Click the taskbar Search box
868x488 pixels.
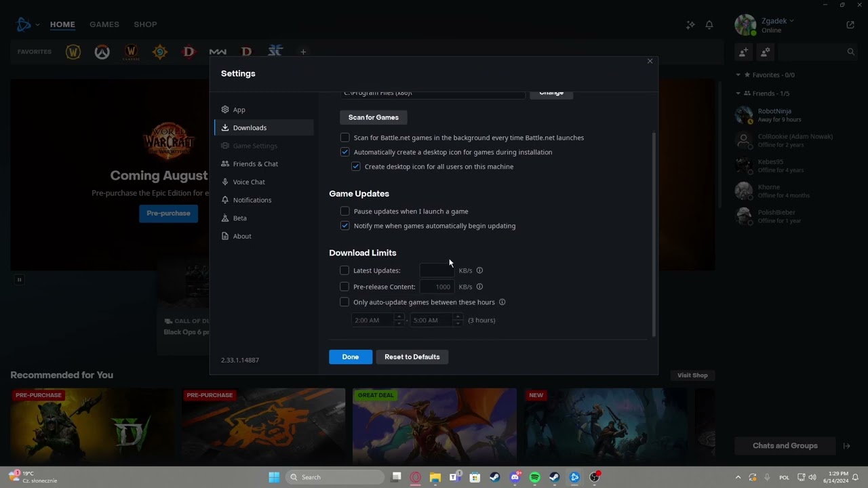[x=336, y=477]
